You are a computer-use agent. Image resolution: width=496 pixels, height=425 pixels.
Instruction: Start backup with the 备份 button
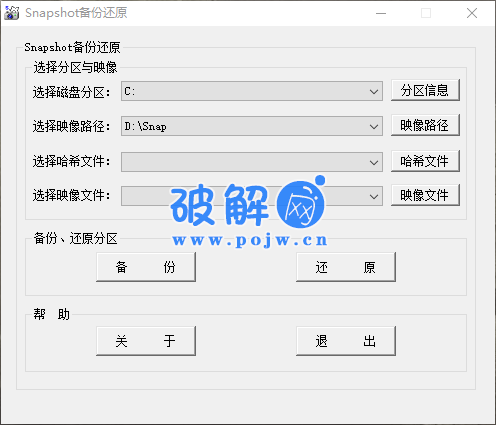(146, 267)
